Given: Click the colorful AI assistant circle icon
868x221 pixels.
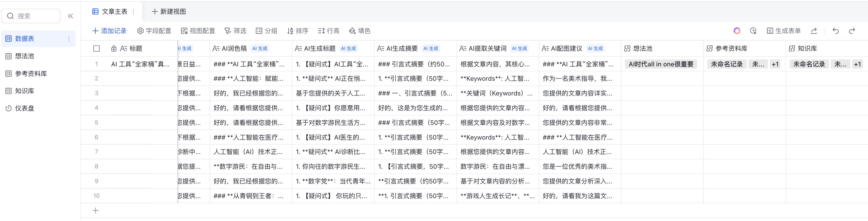Looking at the screenshot, I should 737,31.
